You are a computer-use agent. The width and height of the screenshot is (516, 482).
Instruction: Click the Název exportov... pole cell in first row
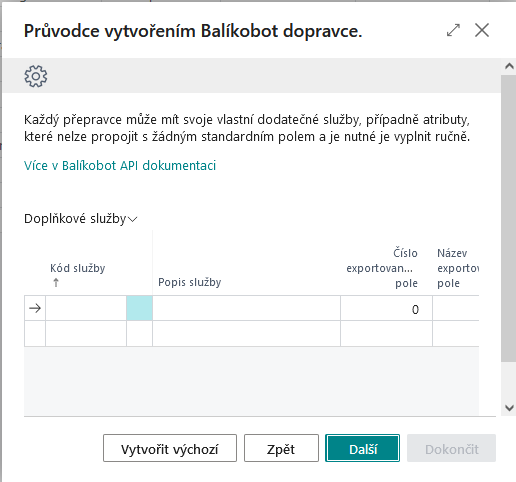click(x=456, y=308)
